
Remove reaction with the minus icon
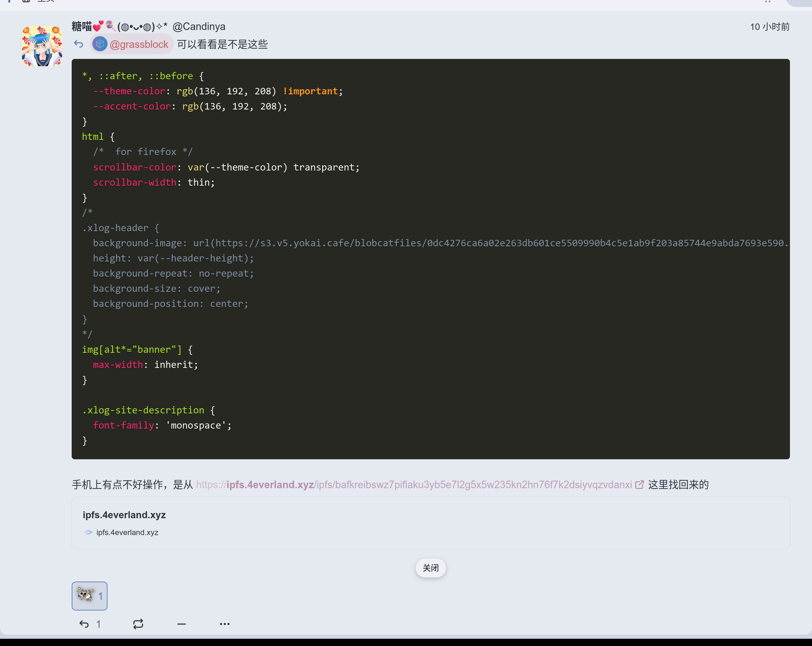point(181,624)
